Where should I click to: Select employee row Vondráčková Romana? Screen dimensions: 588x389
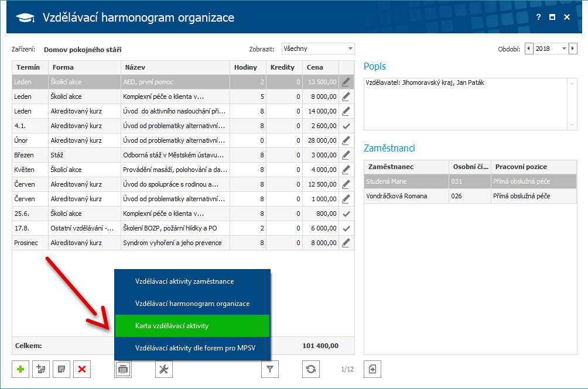(470, 196)
